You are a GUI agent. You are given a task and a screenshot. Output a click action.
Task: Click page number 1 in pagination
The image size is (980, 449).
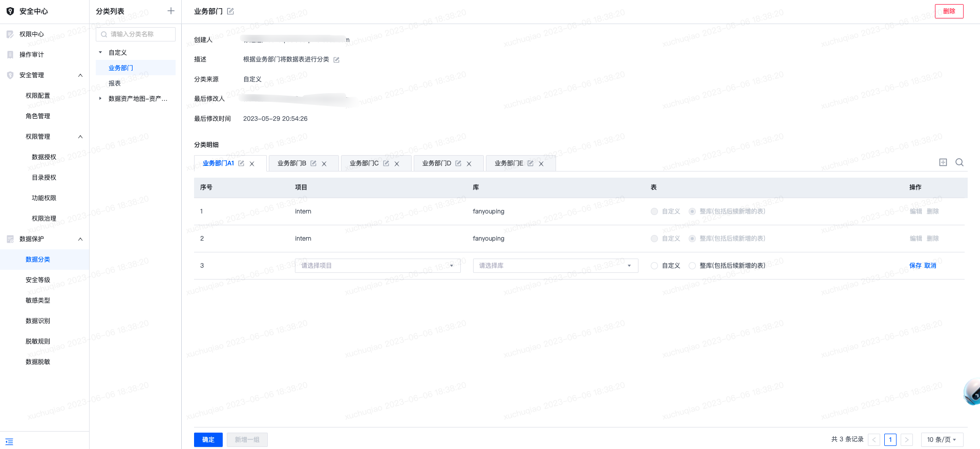point(890,440)
